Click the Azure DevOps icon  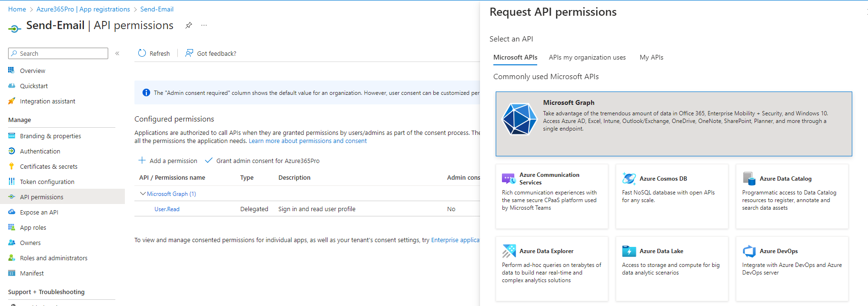pos(749,251)
